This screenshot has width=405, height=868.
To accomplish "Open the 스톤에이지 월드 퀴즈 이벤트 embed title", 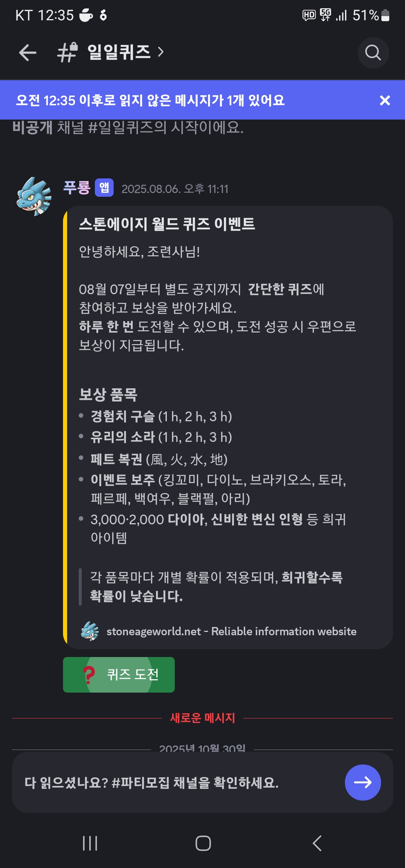I will pos(167,224).
